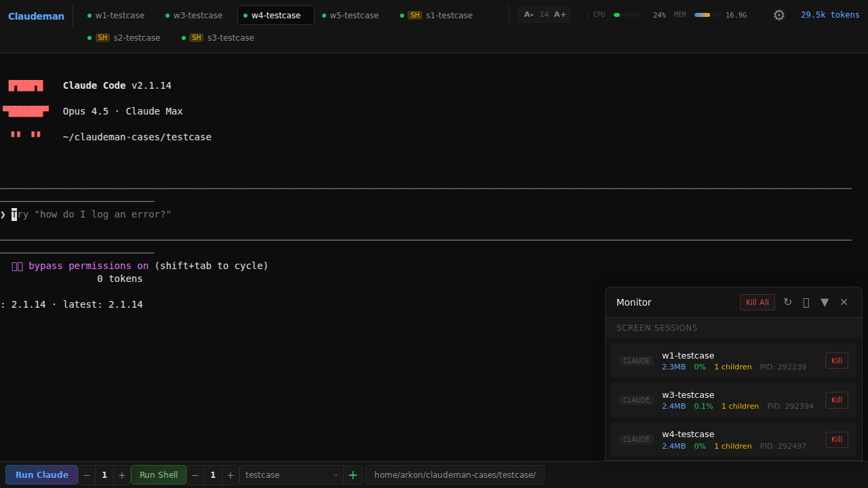Increase the Run Shell instance count
868x488 pixels.
coord(230,475)
